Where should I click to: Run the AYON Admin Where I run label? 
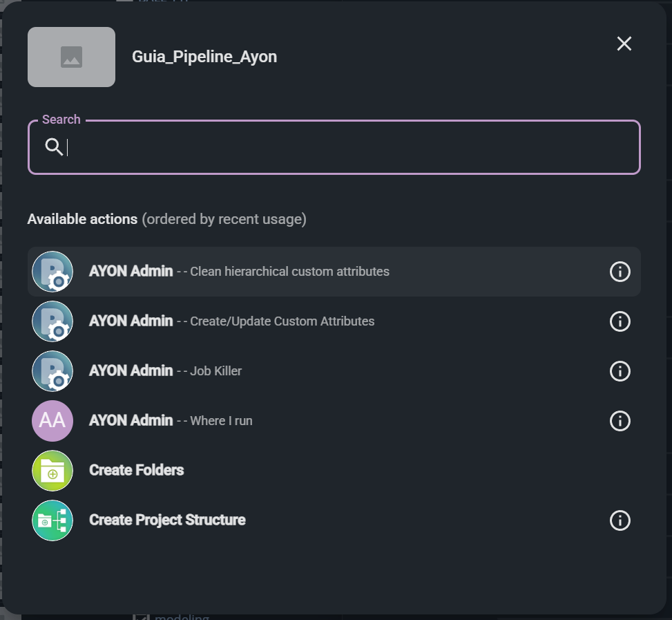[171, 421]
